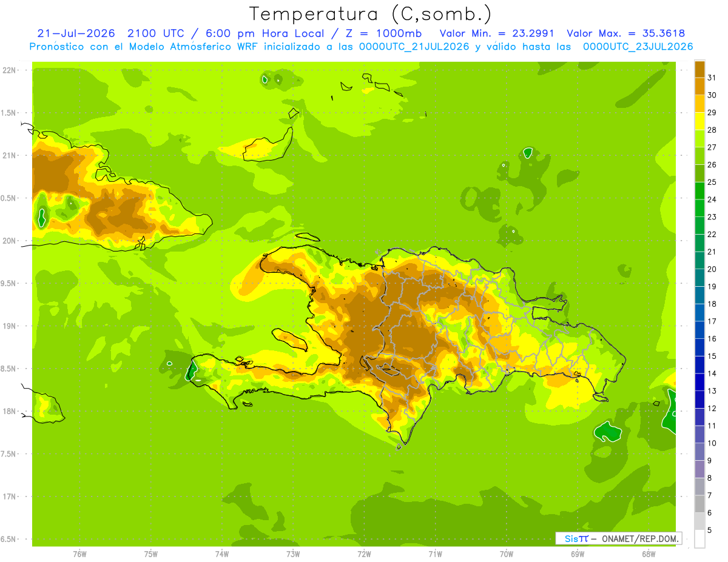The width and height of the screenshot is (728, 562).
Task: Choose legend swatch between 26 and 27
Action: [699, 156]
